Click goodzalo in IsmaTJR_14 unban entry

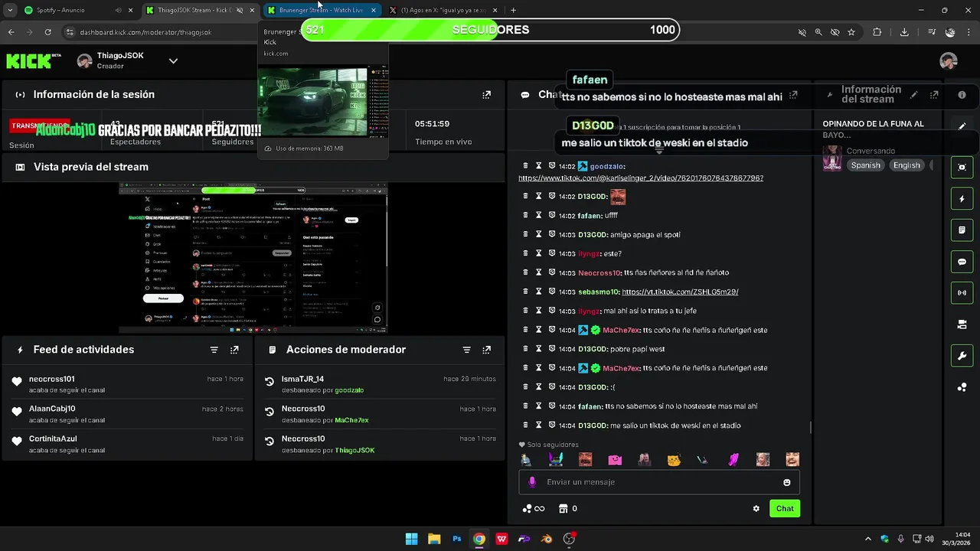click(349, 390)
